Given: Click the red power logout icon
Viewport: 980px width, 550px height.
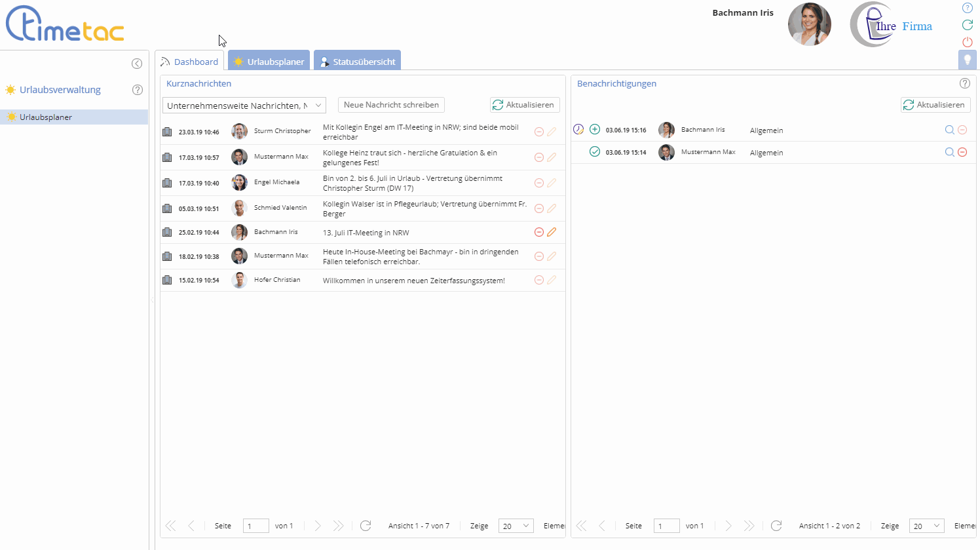Looking at the screenshot, I should (x=967, y=42).
